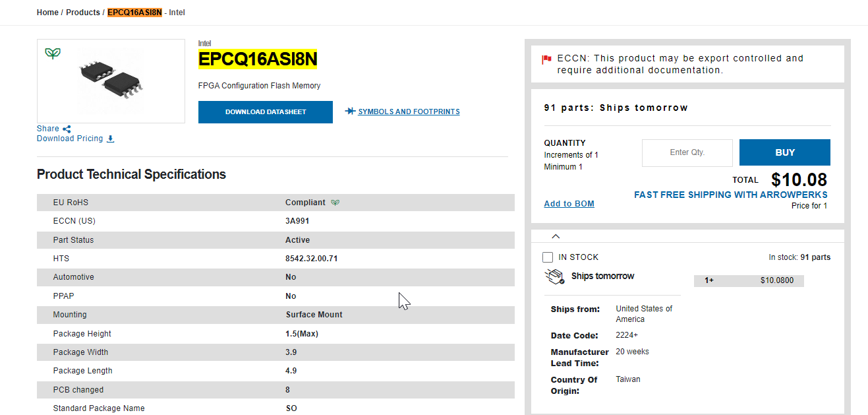Open the chip product thumbnail image
868x415 pixels.
[111, 80]
